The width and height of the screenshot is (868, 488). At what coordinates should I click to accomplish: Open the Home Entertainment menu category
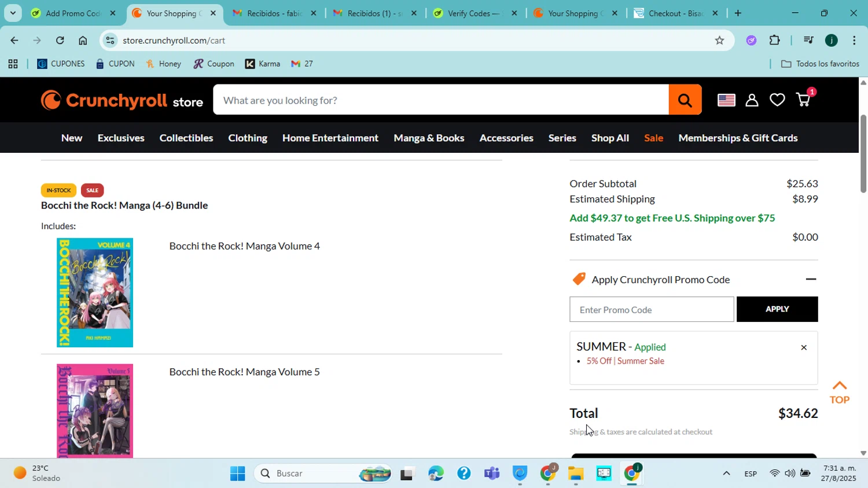tap(330, 138)
